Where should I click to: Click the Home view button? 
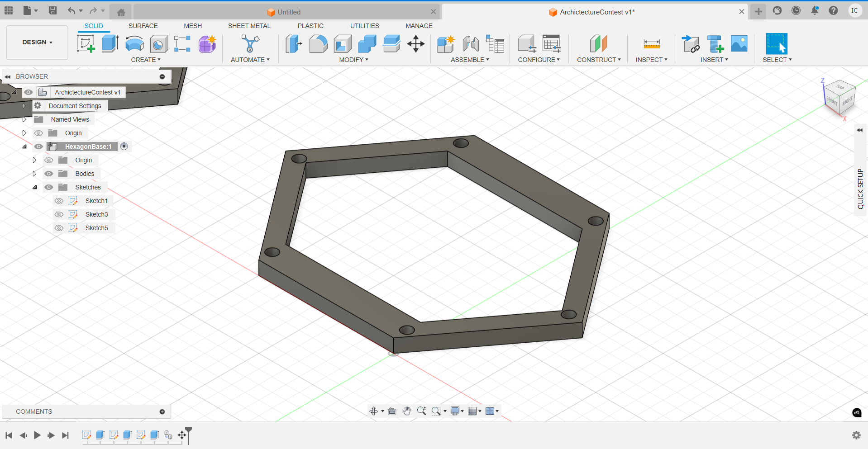point(121,12)
